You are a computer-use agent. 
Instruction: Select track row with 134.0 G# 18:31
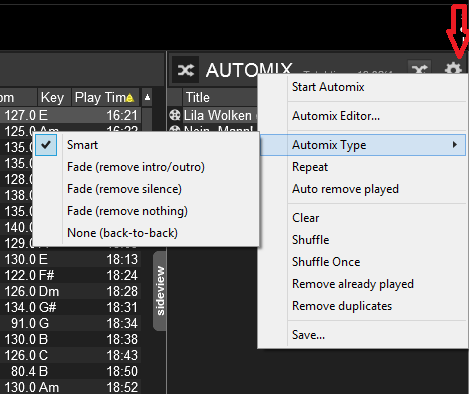(x=70, y=307)
